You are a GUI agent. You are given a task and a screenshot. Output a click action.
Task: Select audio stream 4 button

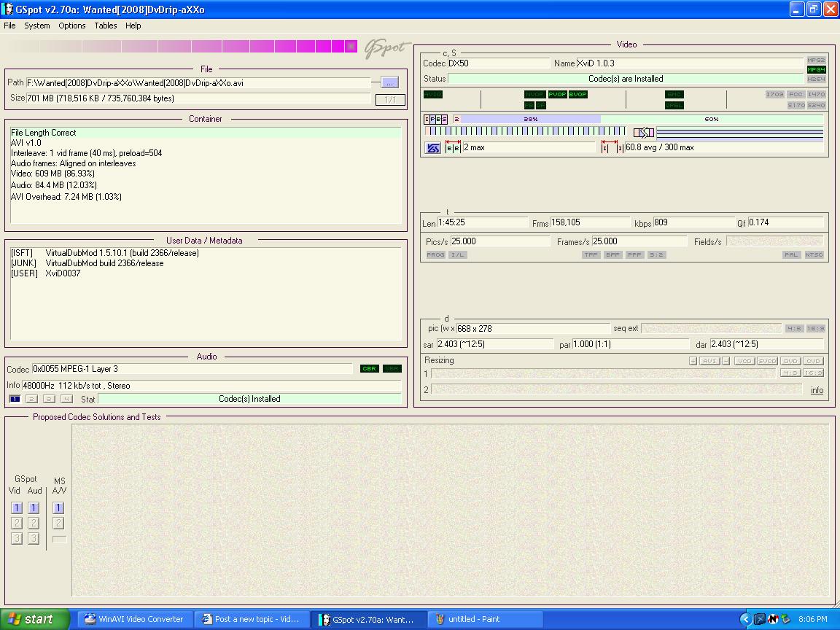point(66,399)
